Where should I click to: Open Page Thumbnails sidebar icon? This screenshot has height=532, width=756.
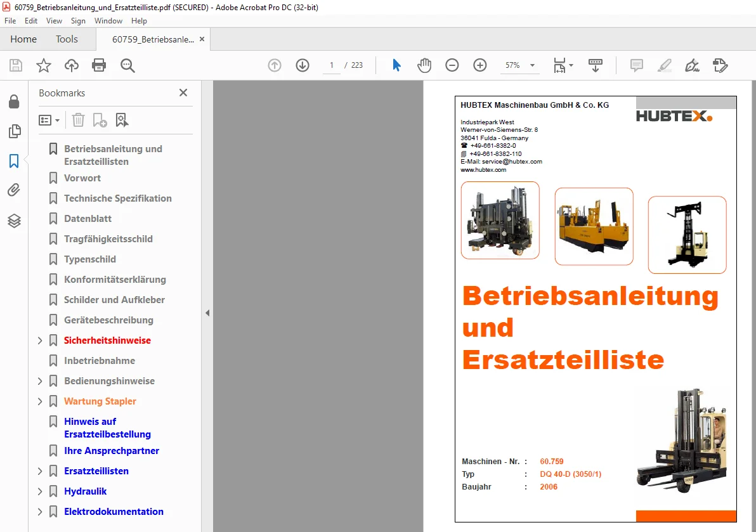coord(15,131)
